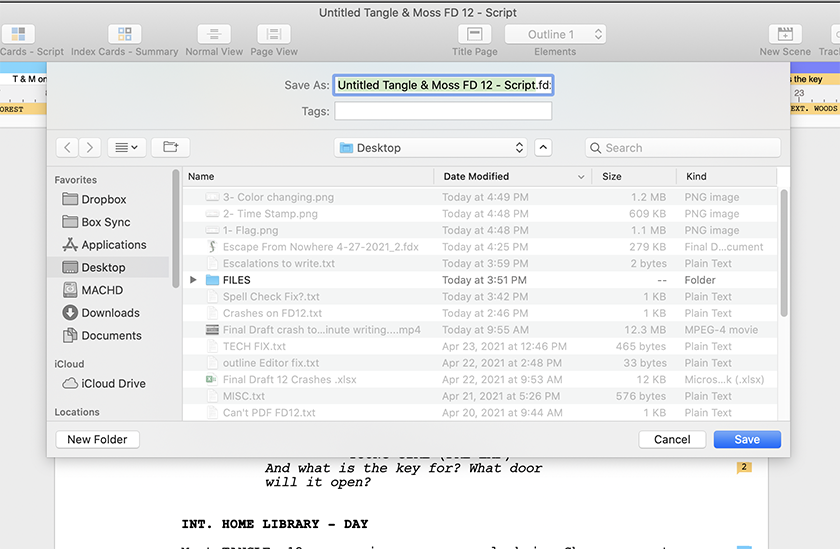Image resolution: width=840 pixels, height=549 pixels.
Task: Select Downloads in the sidebar
Action: (x=110, y=313)
